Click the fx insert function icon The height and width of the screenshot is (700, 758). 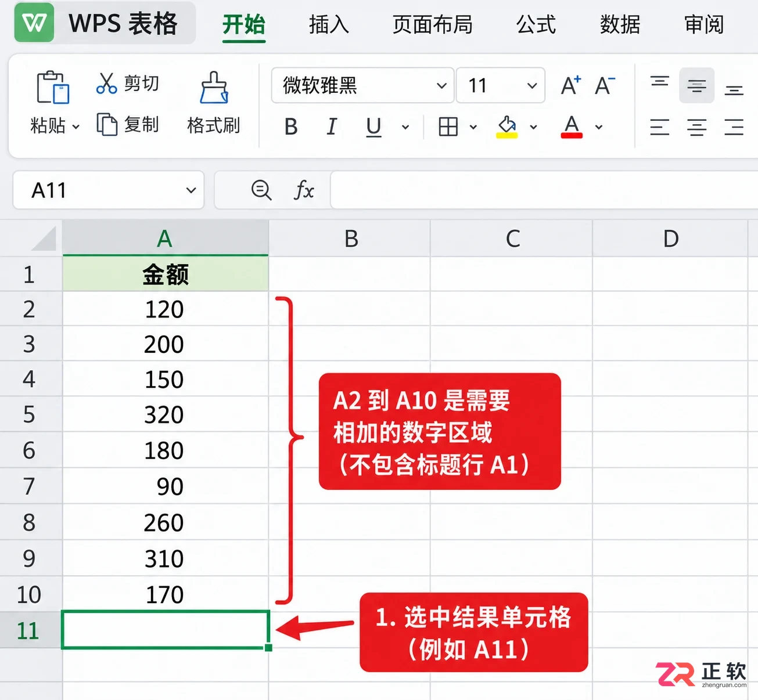pos(304,190)
